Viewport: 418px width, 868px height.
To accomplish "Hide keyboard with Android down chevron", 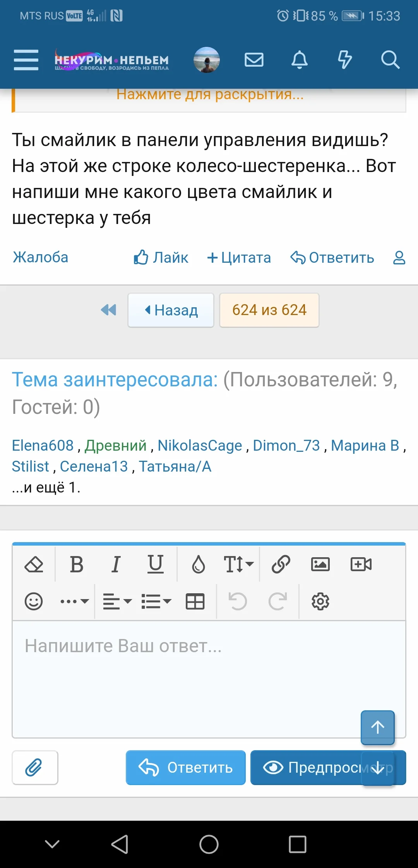I will (52, 844).
